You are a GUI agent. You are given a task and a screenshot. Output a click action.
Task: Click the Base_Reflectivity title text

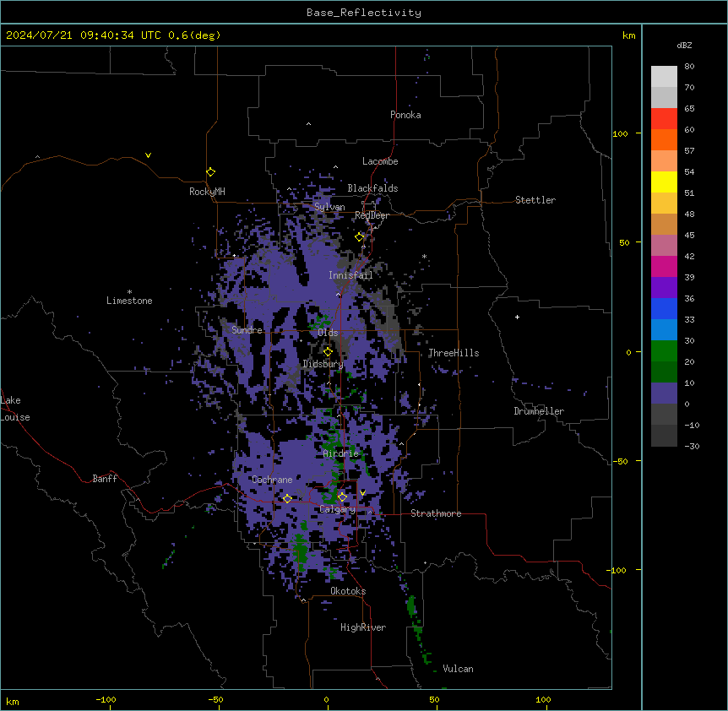[x=364, y=13]
